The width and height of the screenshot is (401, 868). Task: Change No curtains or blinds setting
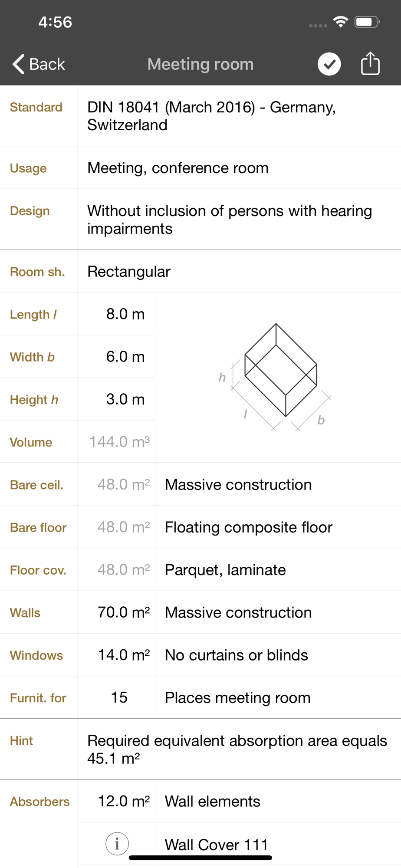pyautogui.click(x=278, y=655)
